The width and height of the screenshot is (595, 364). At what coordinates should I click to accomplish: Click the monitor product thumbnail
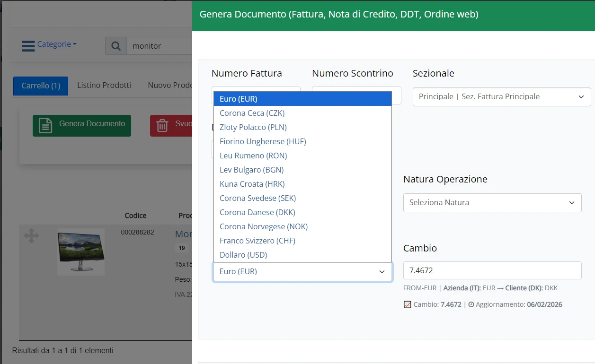(81, 251)
